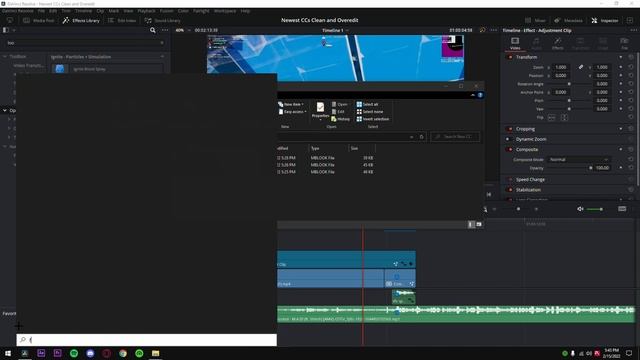Open the Timeline 1 name dropdown
Viewport: 640px width, 360px height.
(x=335, y=30)
